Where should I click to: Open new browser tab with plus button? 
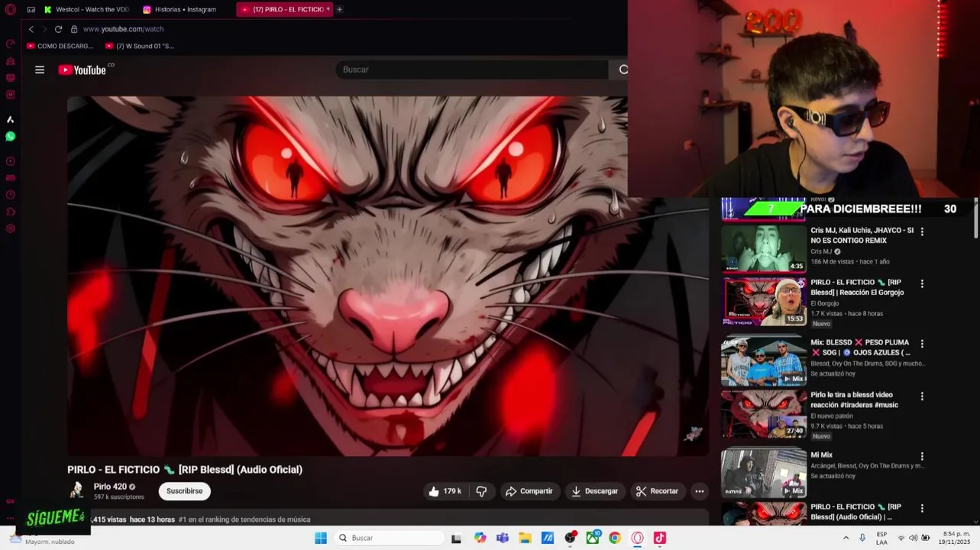coord(339,9)
